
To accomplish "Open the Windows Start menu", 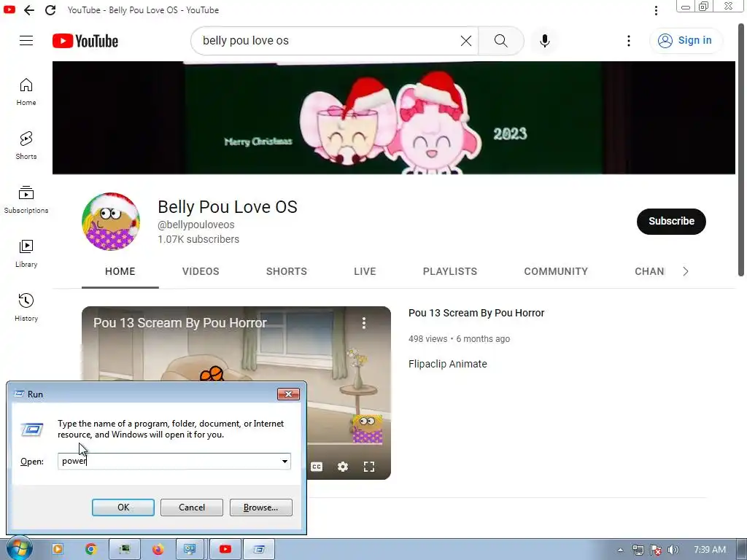I will (19, 548).
